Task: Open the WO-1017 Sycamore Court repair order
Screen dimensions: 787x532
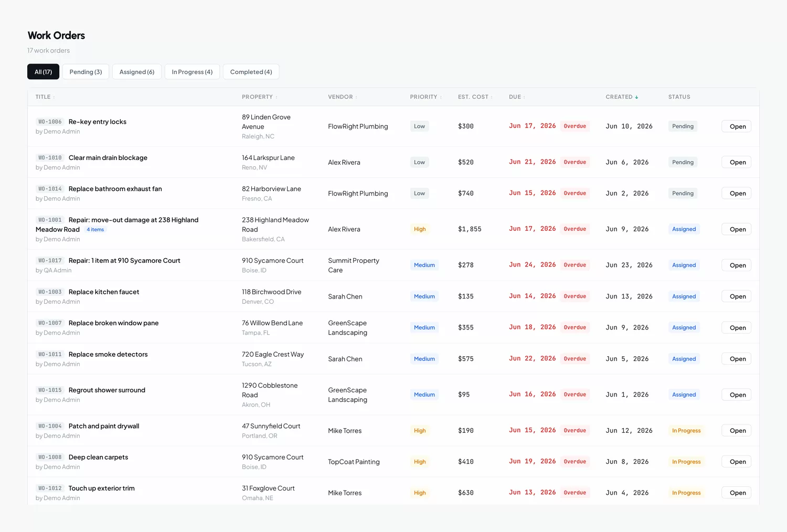Action: point(737,265)
